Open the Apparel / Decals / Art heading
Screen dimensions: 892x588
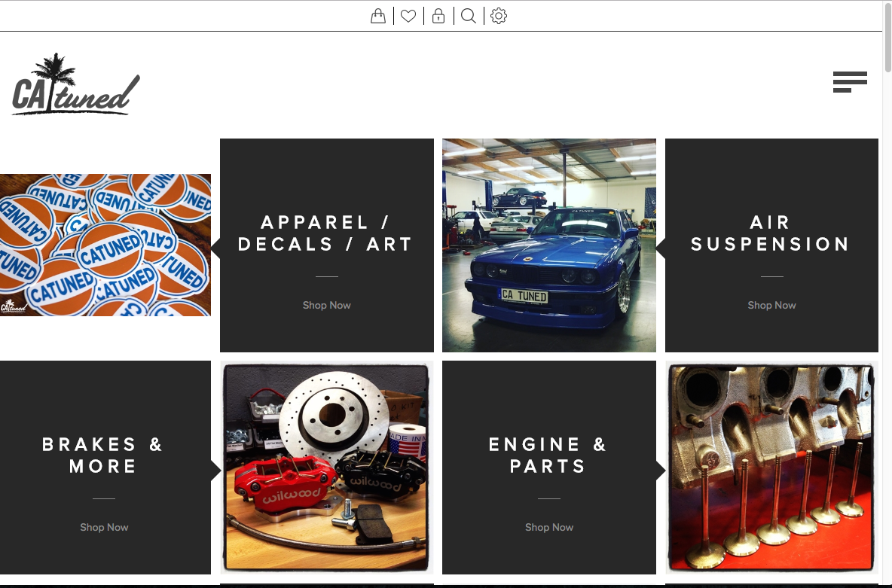[x=325, y=233]
